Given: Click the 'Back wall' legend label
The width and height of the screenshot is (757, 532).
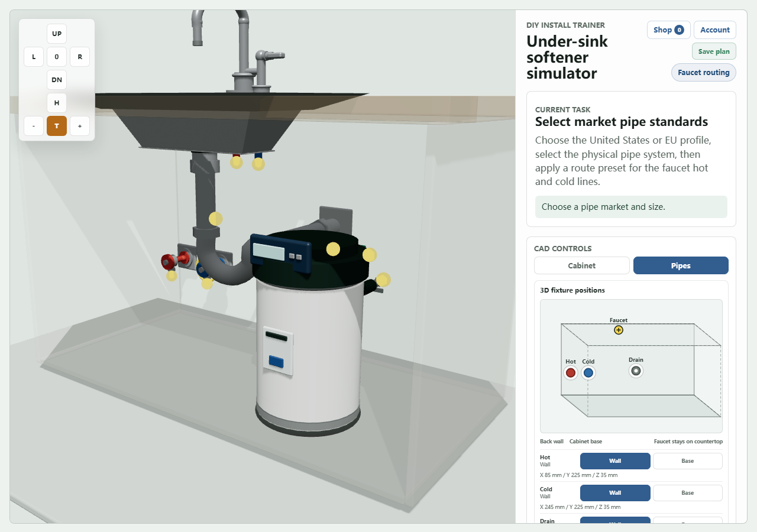Looking at the screenshot, I should point(552,442).
